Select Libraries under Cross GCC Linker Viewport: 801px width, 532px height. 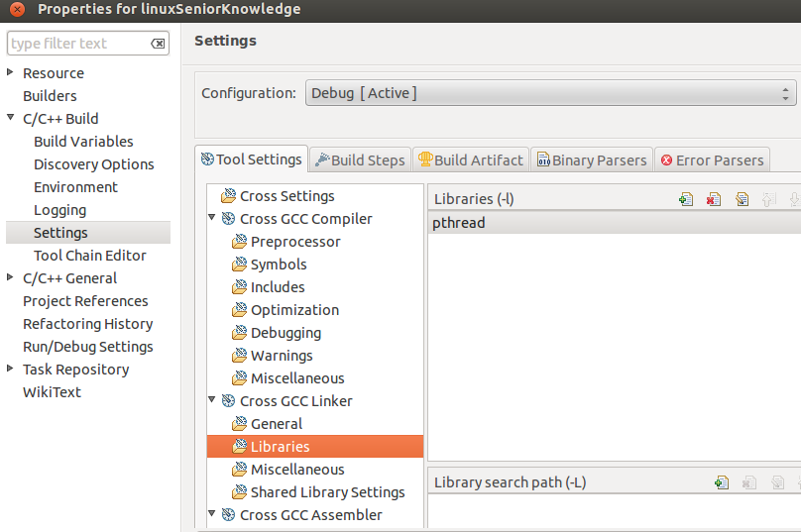coord(315,446)
